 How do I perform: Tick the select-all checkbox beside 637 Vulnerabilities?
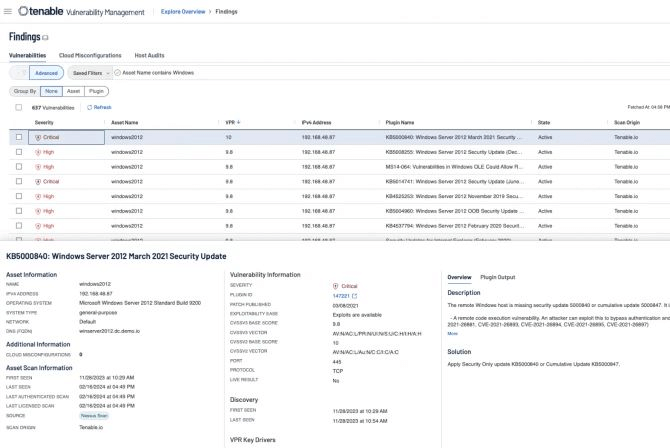click(x=18, y=107)
